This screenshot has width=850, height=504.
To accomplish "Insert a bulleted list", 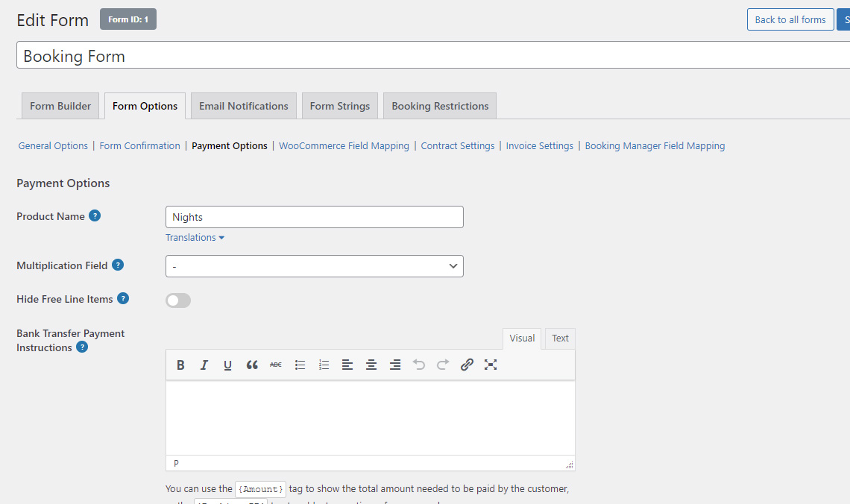I will pyautogui.click(x=300, y=365).
